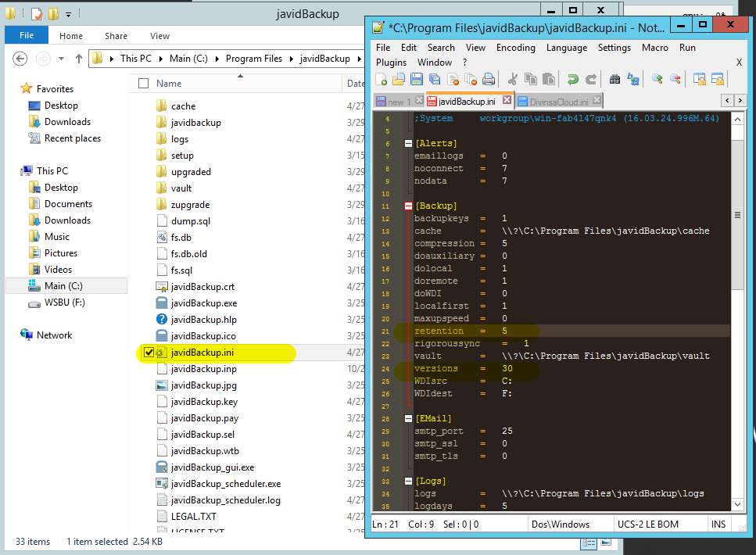The image size is (756, 555).
Task: Click the Copy icon in Notepad++ toolbar
Action: click(530, 80)
